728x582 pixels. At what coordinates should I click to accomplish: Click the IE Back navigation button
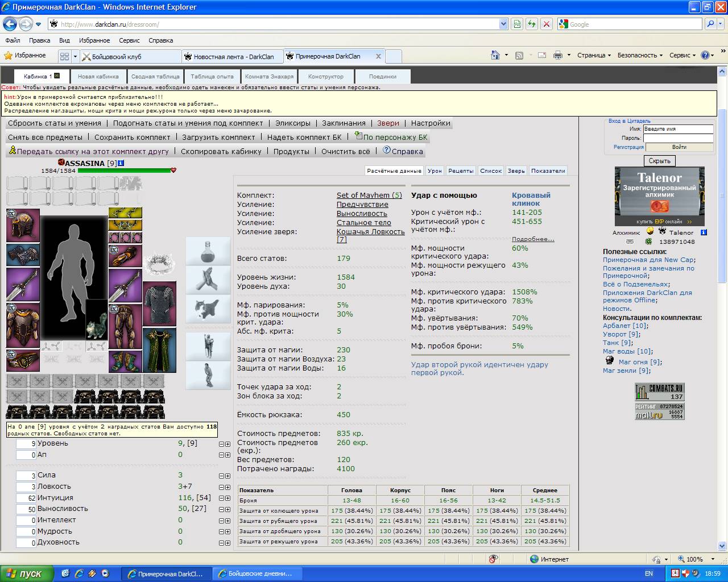point(10,24)
